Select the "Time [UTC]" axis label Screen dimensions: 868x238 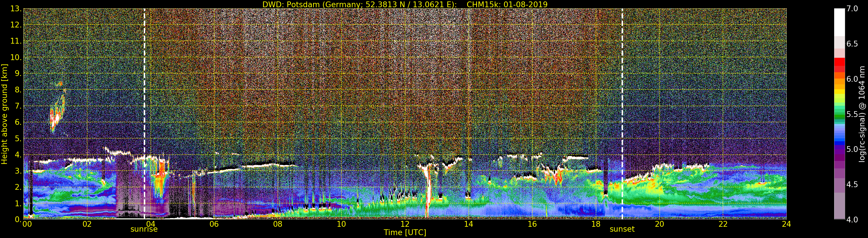tap(405, 233)
